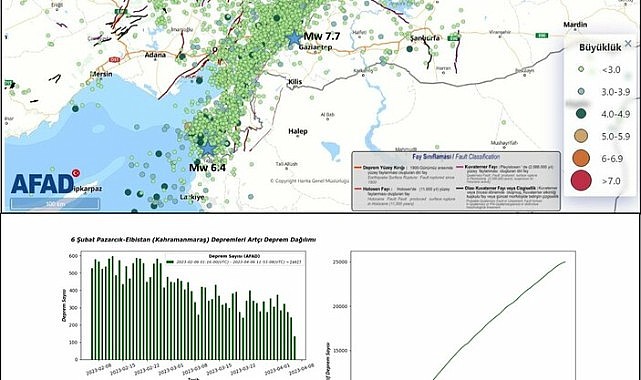Click the orange 6-6.9 magnitude circle
The height and width of the screenshot is (380, 641).
pos(581,159)
